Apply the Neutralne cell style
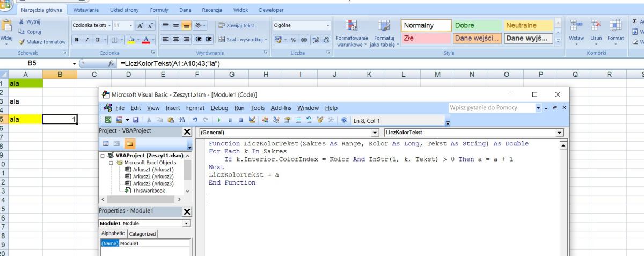Viewport: 644px width, 256px height. (x=528, y=25)
